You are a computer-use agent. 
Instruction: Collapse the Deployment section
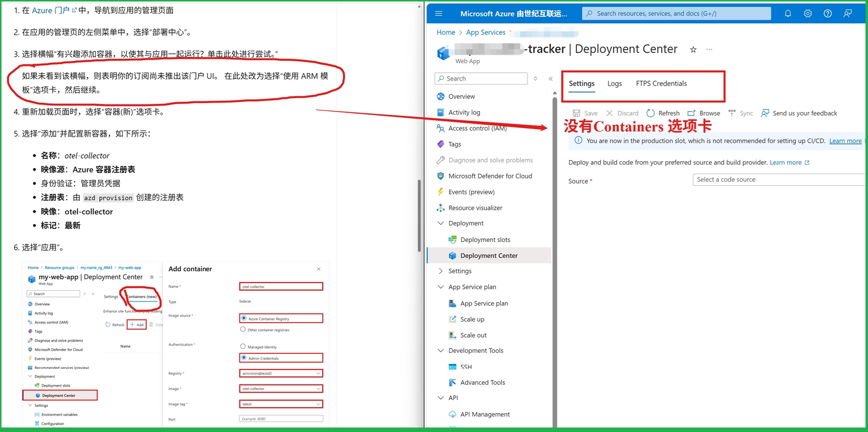click(x=441, y=223)
